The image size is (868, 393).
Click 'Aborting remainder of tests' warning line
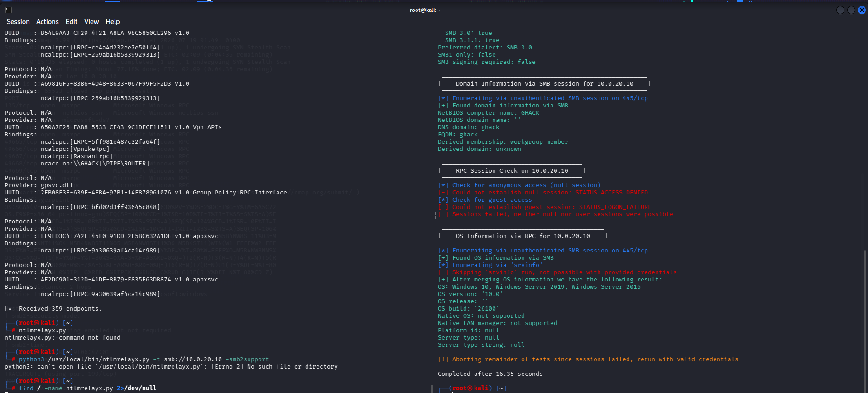pos(588,359)
